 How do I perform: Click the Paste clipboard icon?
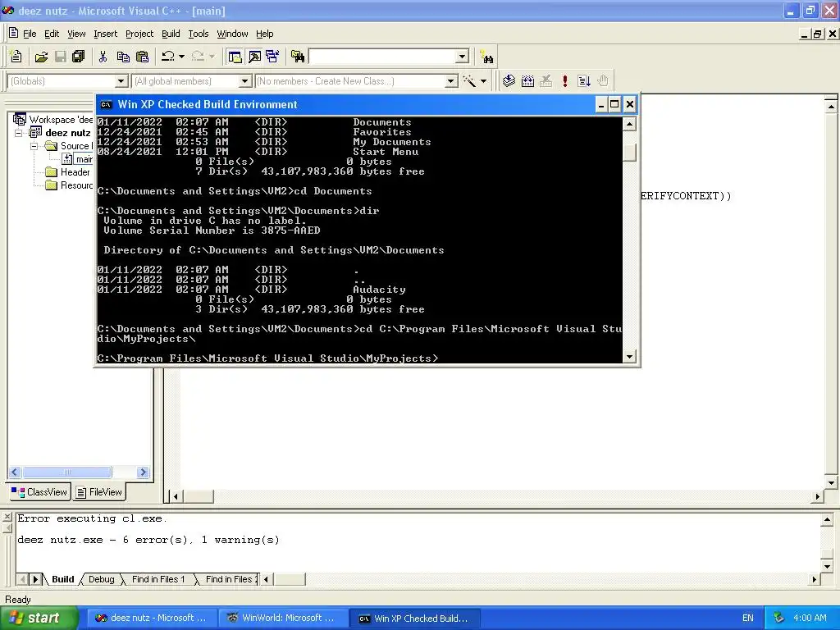click(143, 57)
